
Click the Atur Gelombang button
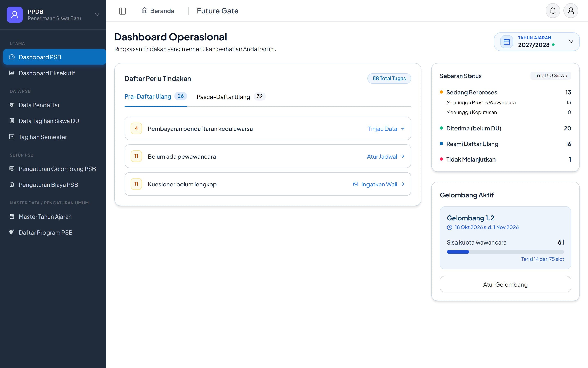[505, 284]
